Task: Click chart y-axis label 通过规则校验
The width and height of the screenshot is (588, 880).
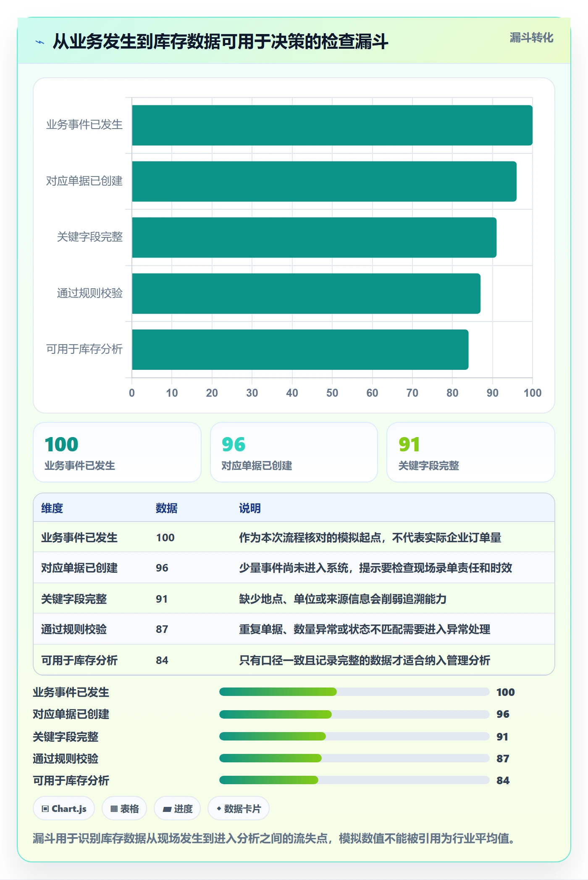Action: [x=90, y=293]
